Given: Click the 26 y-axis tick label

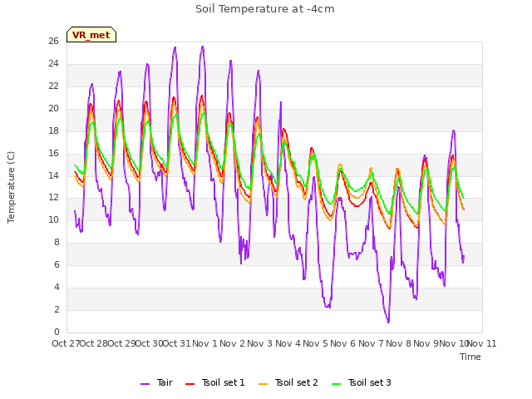Looking at the screenshot, I should click(x=53, y=42).
